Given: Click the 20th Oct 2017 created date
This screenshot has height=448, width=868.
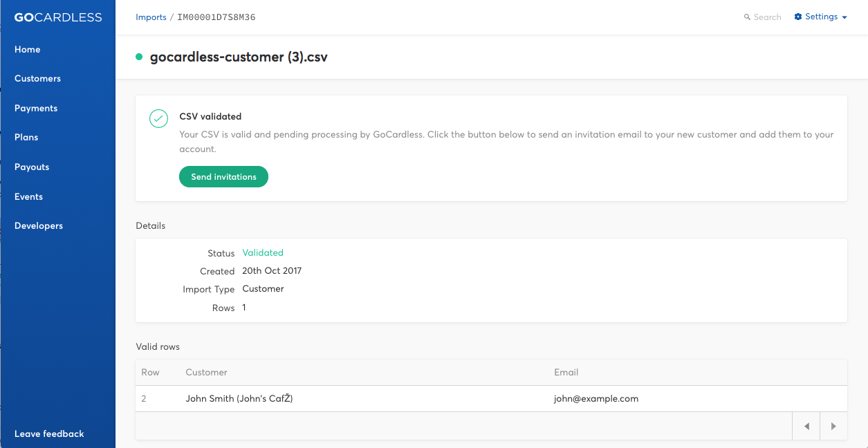Looking at the screenshot, I should 272,271.
